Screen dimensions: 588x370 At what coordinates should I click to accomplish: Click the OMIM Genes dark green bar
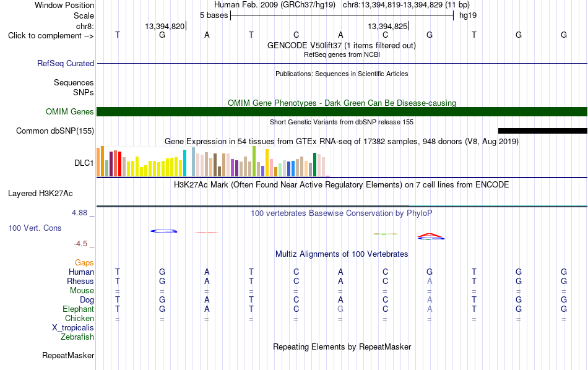click(342, 112)
